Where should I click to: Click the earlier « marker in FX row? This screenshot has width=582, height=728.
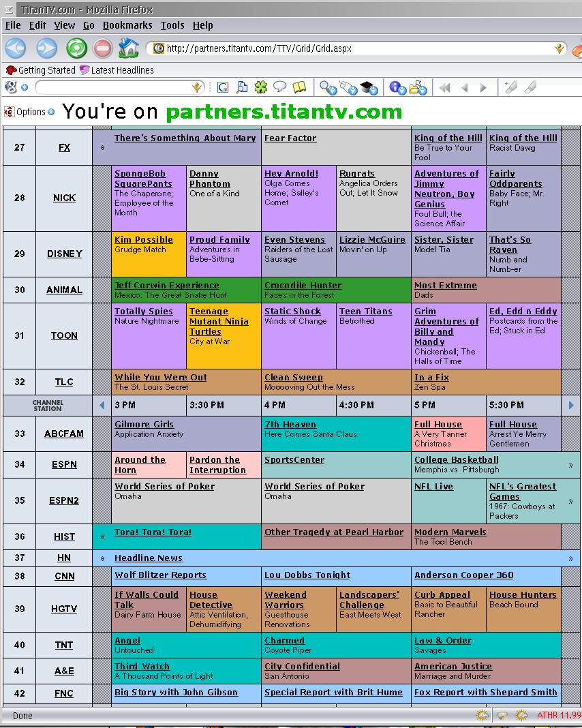coord(103,148)
